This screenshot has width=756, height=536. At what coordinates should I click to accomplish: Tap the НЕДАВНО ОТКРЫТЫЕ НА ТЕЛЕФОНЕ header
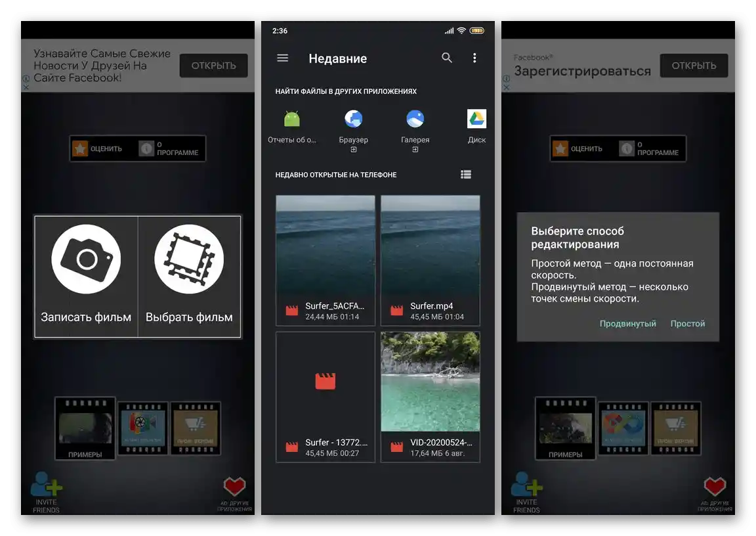335,175
